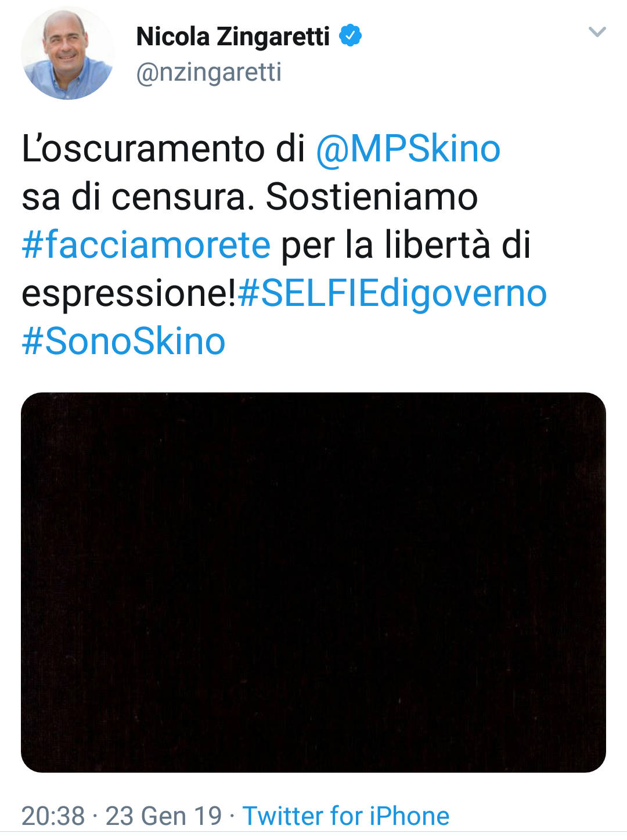The width and height of the screenshot is (627, 840).
Task: Open the @MPSkino mention
Action: (x=408, y=149)
